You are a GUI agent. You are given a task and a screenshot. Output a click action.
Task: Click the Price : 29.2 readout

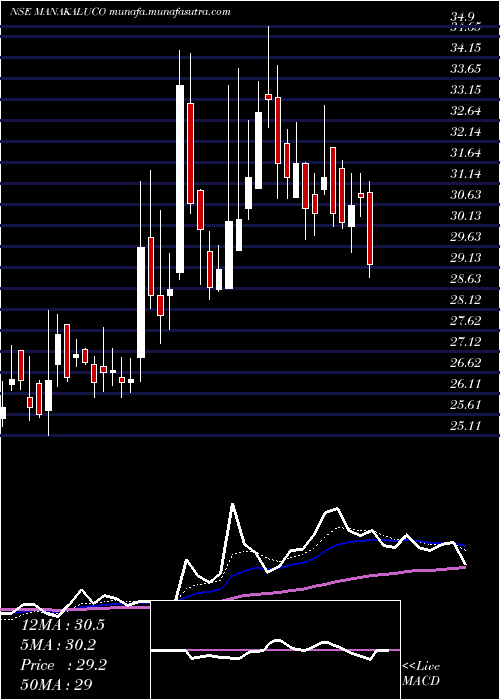pos(63,665)
